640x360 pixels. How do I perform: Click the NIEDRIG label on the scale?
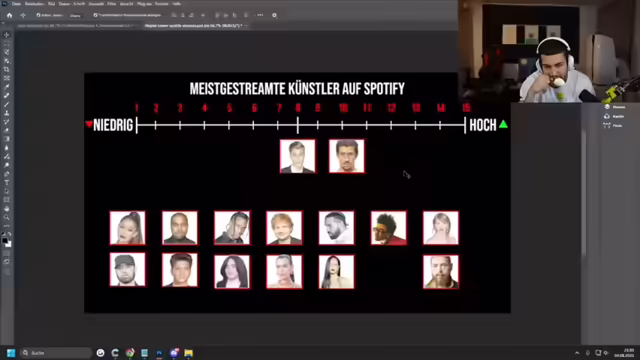point(113,125)
